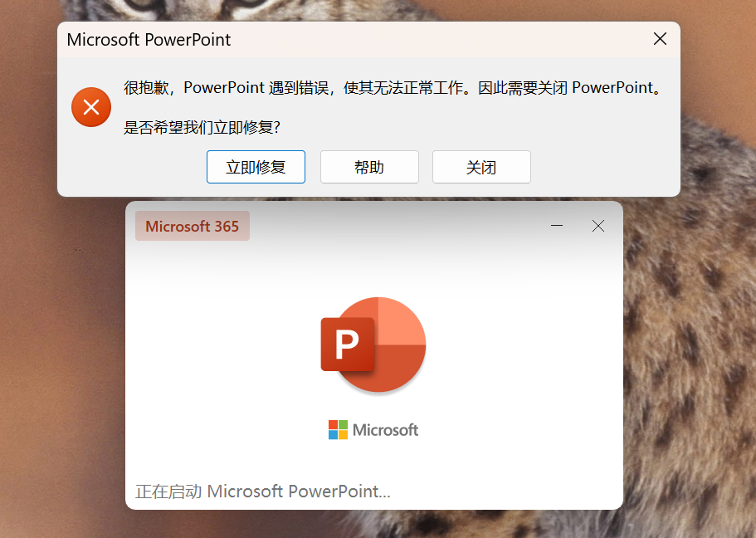Screen dimensions: 756x538
Task: Minimize the Microsoft 365 splash window
Action: (557, 225)
